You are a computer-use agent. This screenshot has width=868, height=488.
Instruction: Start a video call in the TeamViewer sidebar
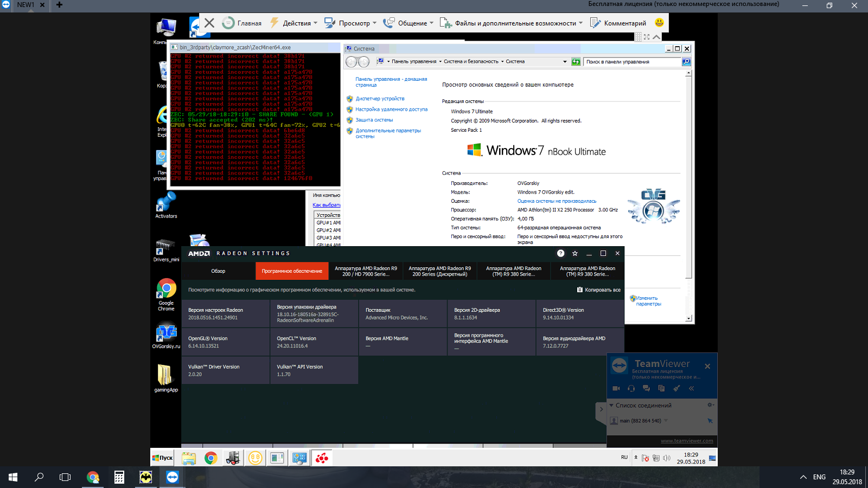[x=616, y=388]
